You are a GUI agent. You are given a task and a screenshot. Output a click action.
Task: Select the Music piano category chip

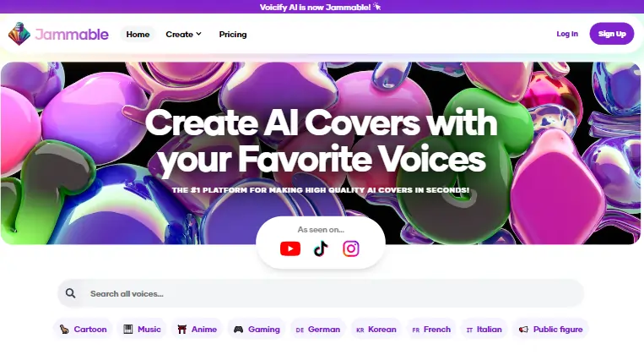tap(142, 329)
